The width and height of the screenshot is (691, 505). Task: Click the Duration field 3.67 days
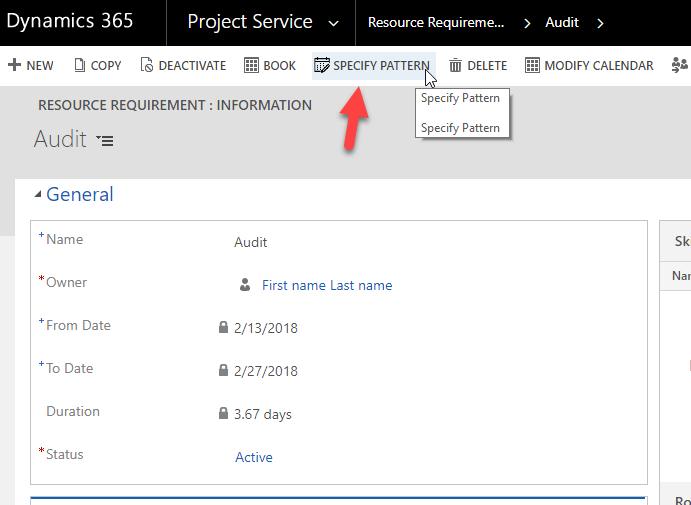(263, 414)
